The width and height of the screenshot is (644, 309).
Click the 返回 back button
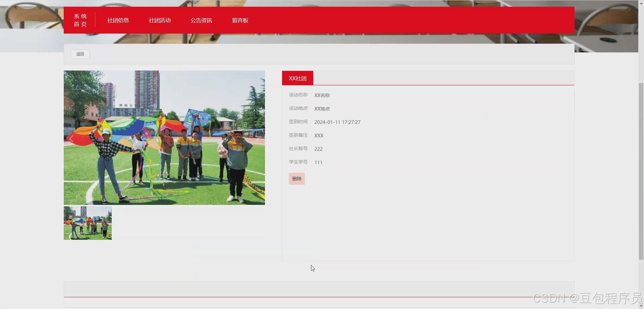click(80, 54)
